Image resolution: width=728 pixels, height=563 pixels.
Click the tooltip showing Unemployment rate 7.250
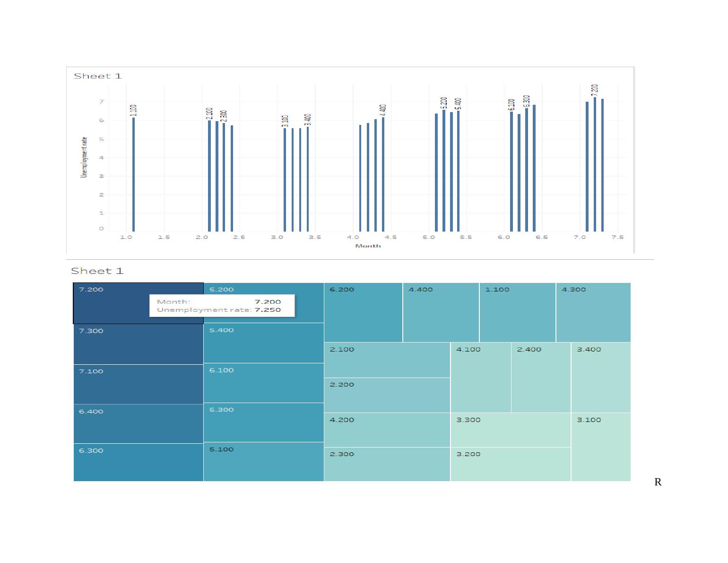(x=222, y=306)
